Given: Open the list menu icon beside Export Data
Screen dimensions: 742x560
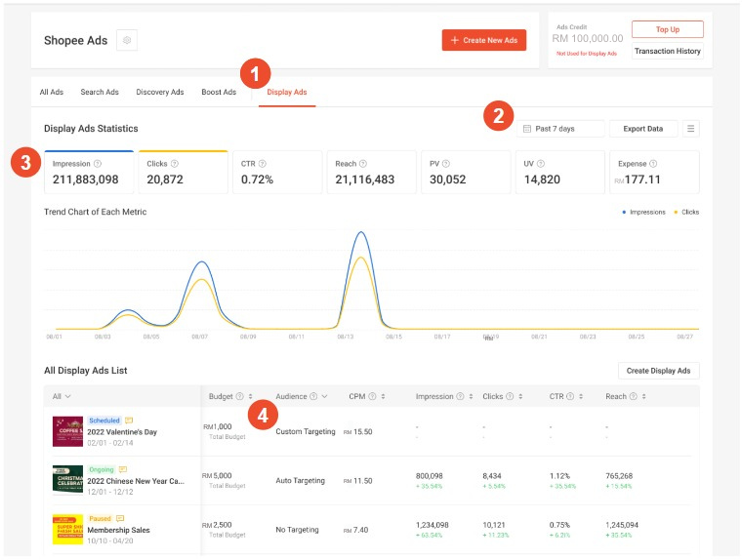Looking at the screenshot, I should [690, 129].
